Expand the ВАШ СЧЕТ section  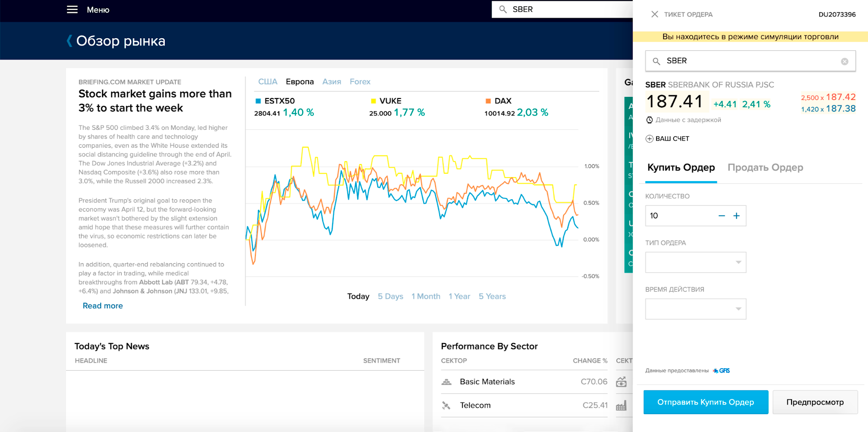667,139
